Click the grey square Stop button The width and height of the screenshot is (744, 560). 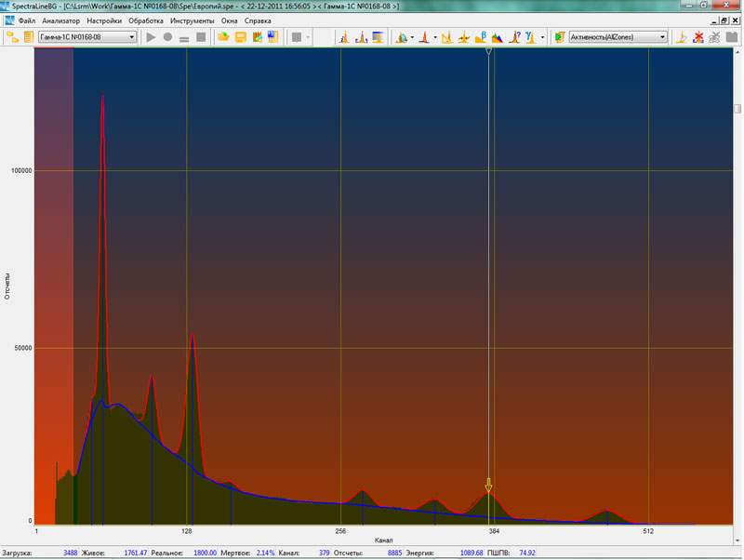pyautogui.click(x=200, y=37)
